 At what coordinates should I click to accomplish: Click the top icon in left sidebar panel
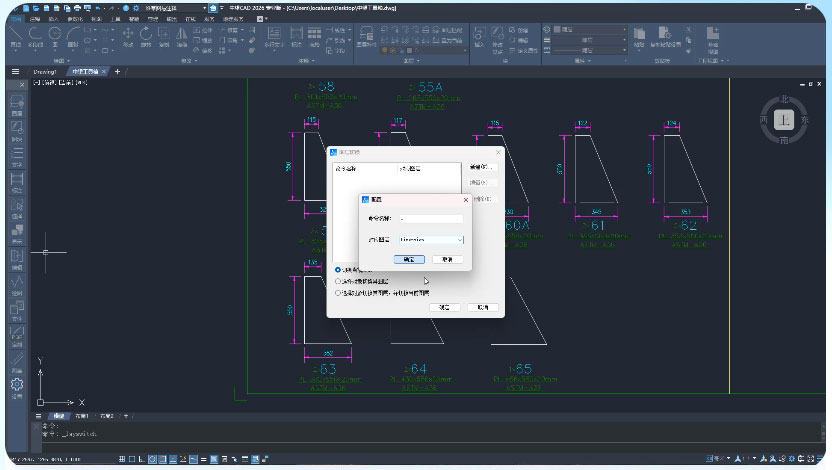[x=17, y=106]
